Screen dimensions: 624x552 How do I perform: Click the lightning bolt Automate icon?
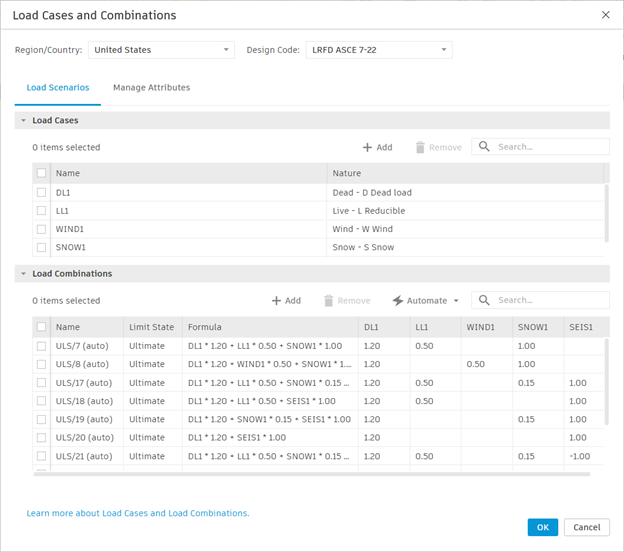pyautogui.click(x=398, y=301)
